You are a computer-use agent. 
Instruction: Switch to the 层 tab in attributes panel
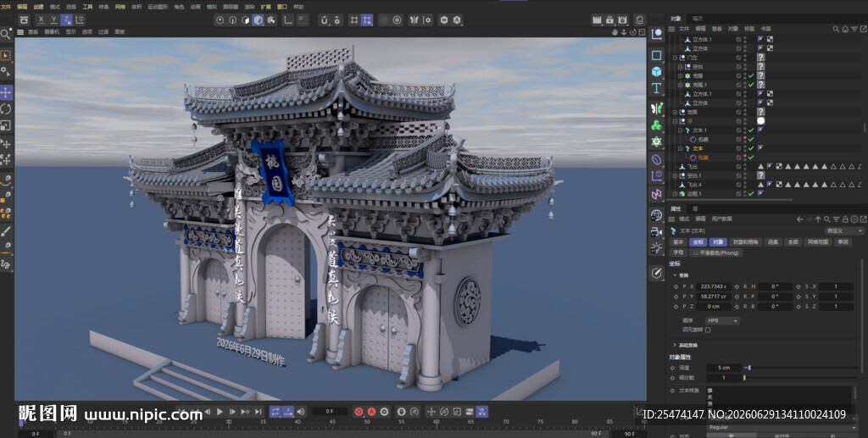point(695,208)
